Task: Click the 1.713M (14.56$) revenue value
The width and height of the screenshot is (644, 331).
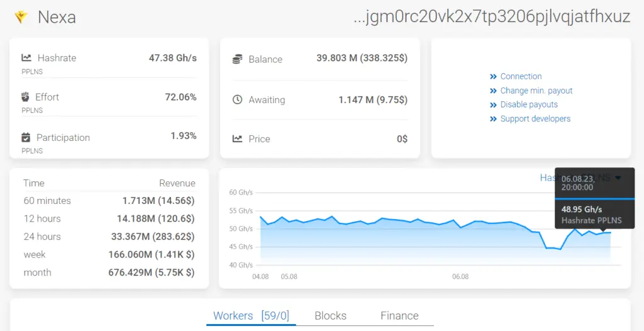Action: click(158, 201)
